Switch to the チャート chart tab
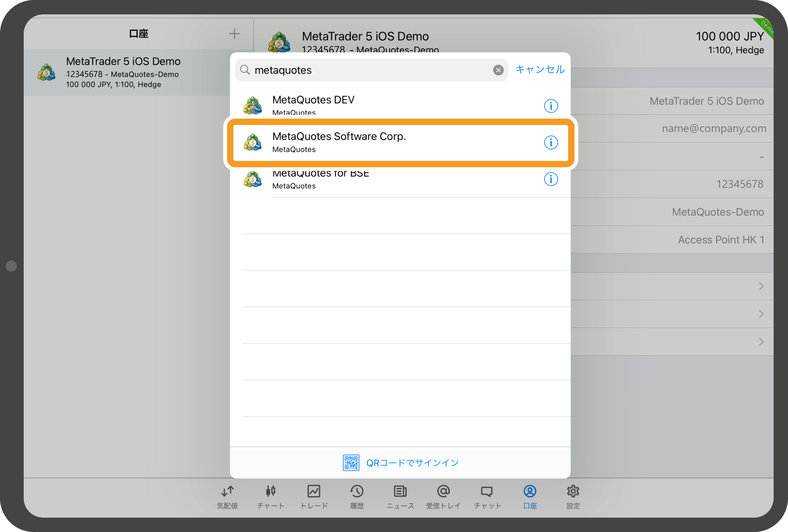The width and height of the screenshot is (788, 532). pyautogui.click(x=270, y=496)
